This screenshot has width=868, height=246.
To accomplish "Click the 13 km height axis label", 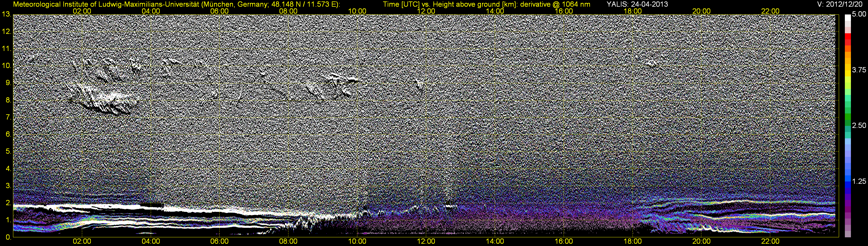I will (6, 14).
